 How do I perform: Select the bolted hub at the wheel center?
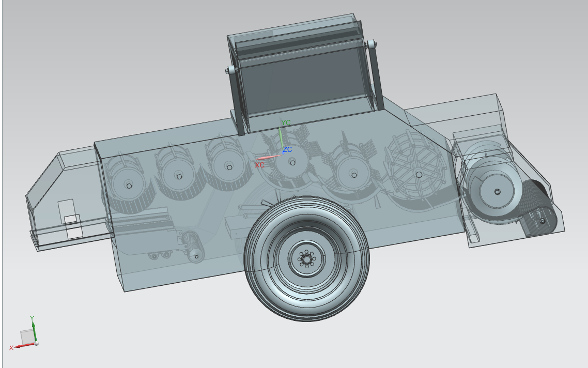coord(307,259)
